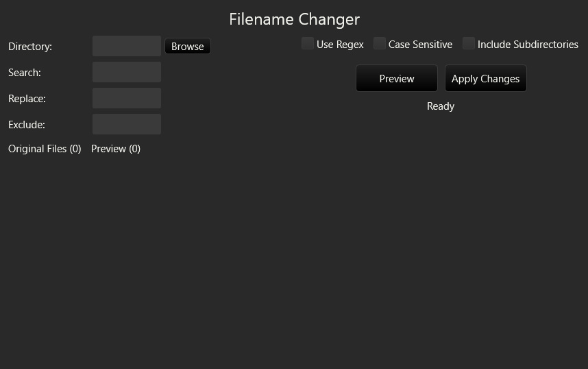
Task: Click the Search: label
Action: (25, 73)
